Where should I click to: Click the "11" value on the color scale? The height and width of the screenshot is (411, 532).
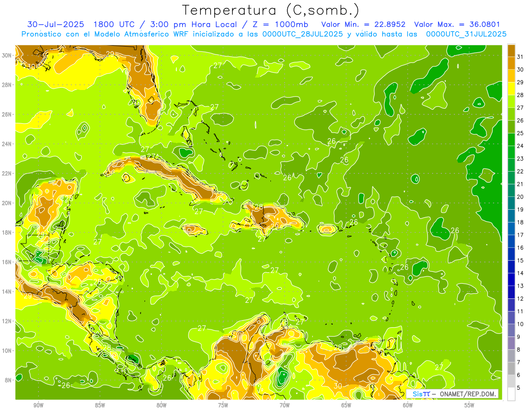click(520, 311)
